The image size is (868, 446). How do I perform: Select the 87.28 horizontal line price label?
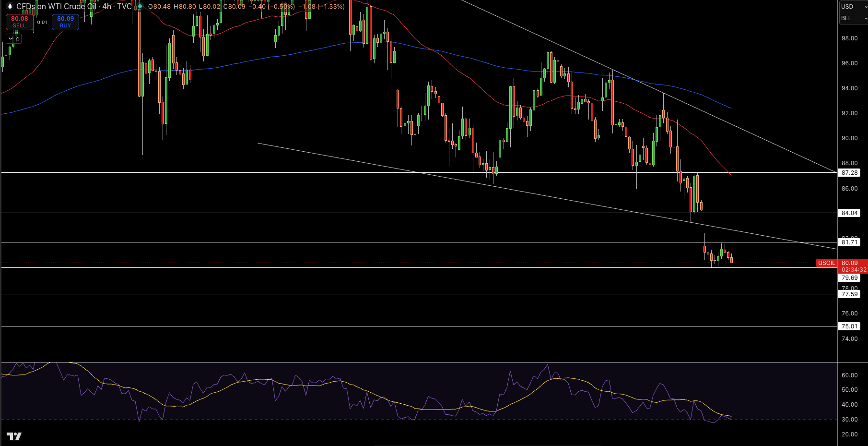pos(849,173)
